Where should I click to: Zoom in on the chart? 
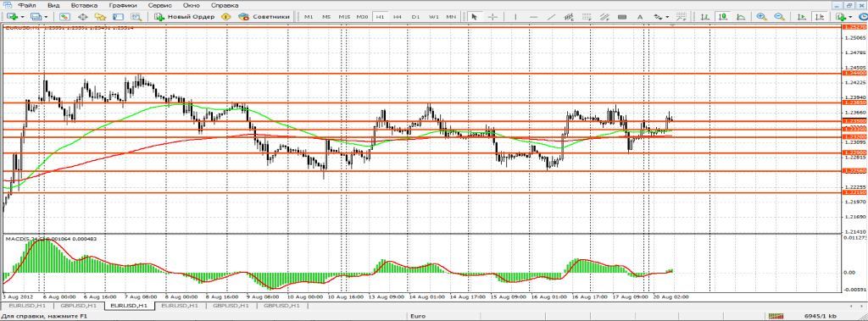coord(762,17)
